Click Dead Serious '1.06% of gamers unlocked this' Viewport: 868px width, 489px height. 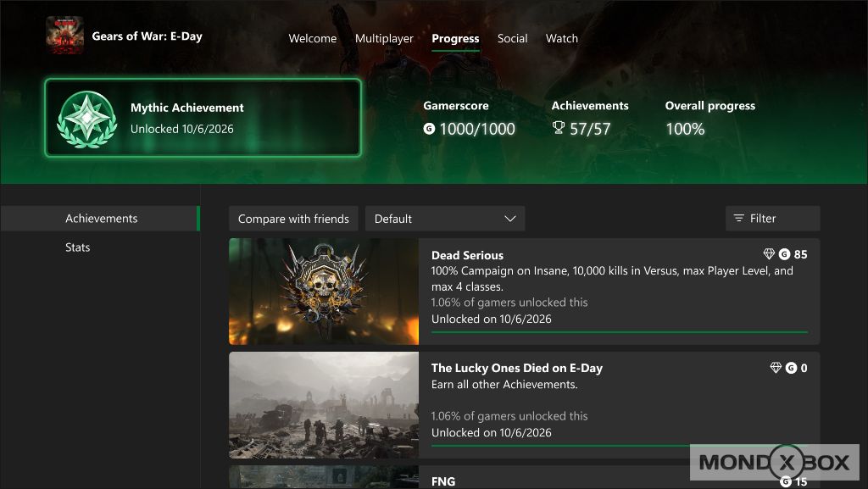[x=509, y=303]
